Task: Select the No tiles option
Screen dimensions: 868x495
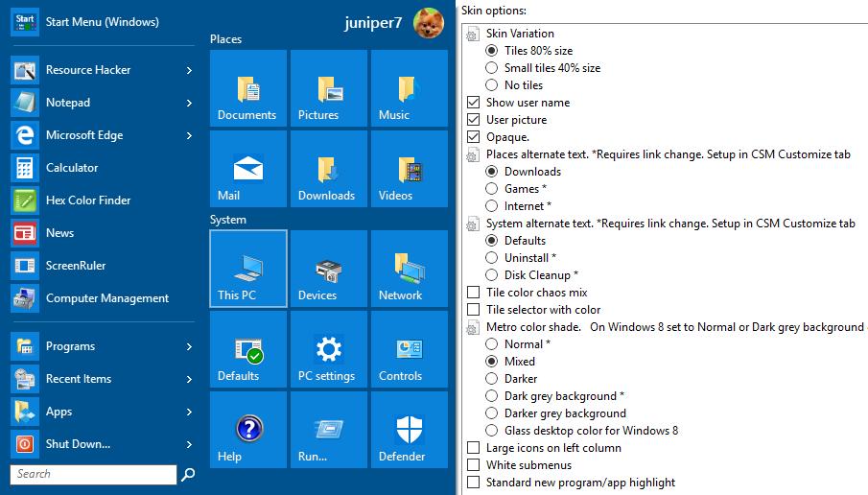Action: 492,84
